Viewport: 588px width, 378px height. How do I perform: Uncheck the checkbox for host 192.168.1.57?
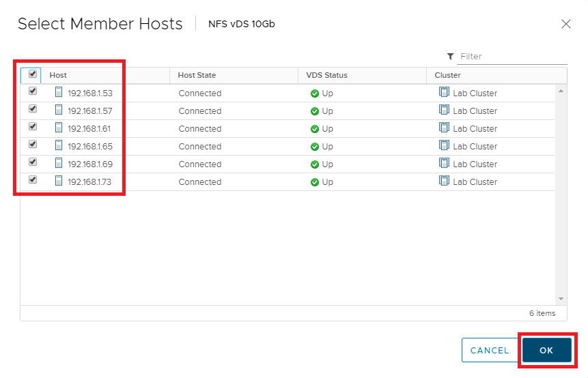pyautogui.click(x=32, y=109)
